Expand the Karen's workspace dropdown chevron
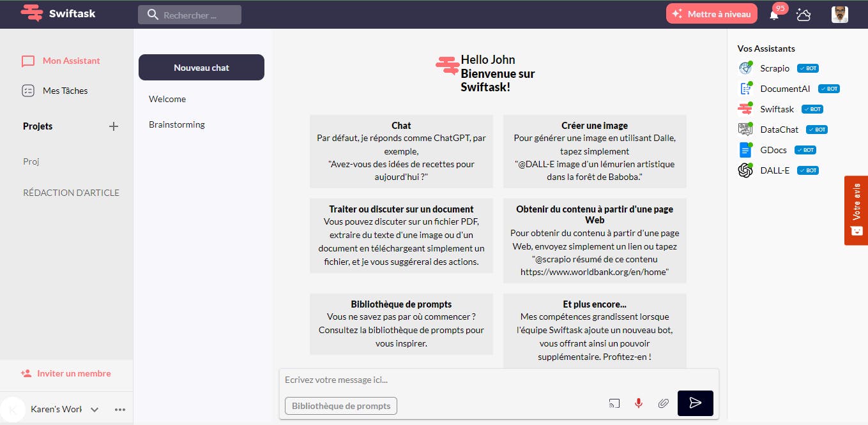This screenshot has width=868, height=425. tap(95, 410)
